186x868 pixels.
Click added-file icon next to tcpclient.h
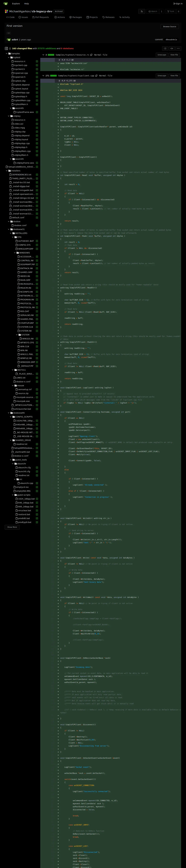click(x=37, y=69)
